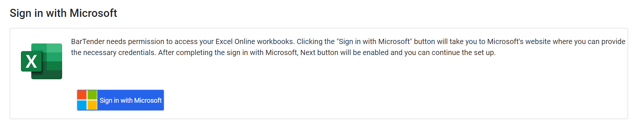Click the green square of Microsoft logo
Screen dimensions: 644x135
[x=92, y=95]
